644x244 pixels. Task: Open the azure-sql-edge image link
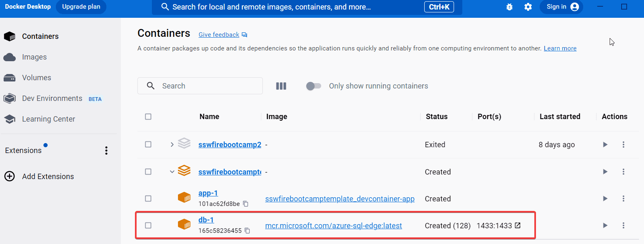tap(333, 225)
